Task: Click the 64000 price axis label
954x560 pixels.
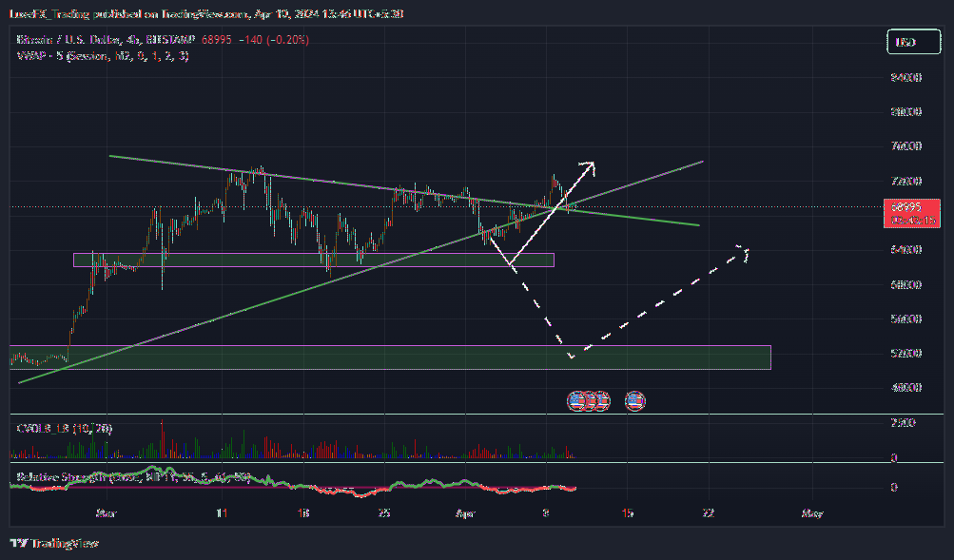Action: 905,249
